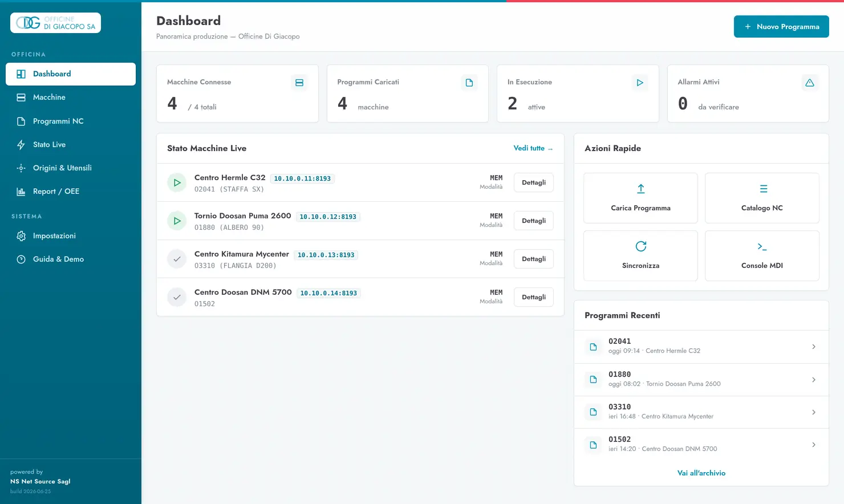The width and height of the screenshot is (844, 504).
Task: Click the checkmark status icon for Centro Kitamura Mycenter
Action: pyautogui.click(x=177, y=259)
